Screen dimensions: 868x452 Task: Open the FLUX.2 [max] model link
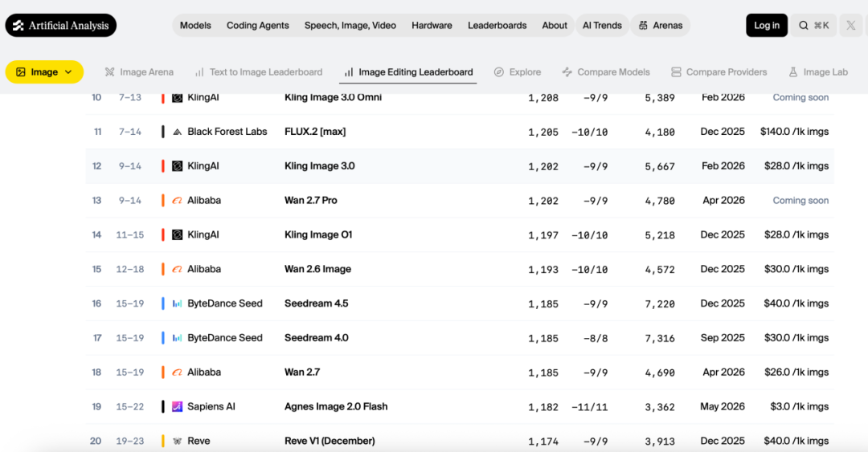(x=315, y=132)
